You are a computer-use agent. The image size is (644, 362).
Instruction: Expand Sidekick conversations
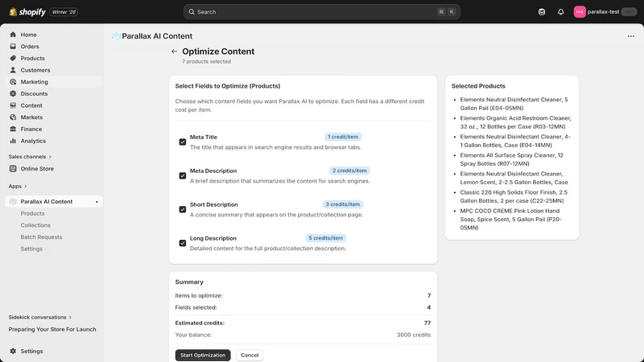click(x=40, y=317)
